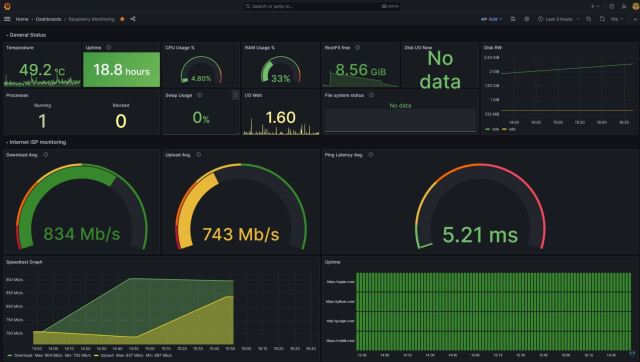Go to Home breadcrumb

click(22, 19)
